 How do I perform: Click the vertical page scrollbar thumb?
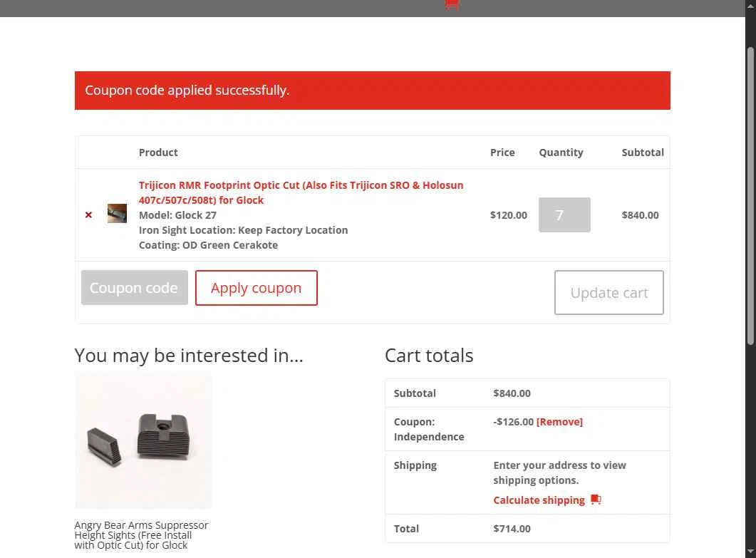(750, 196)
